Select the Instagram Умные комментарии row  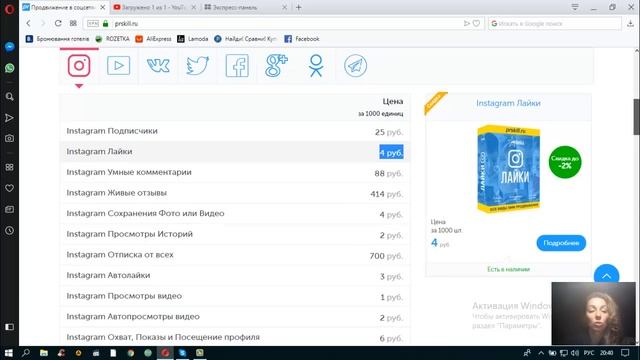[235, 173]
